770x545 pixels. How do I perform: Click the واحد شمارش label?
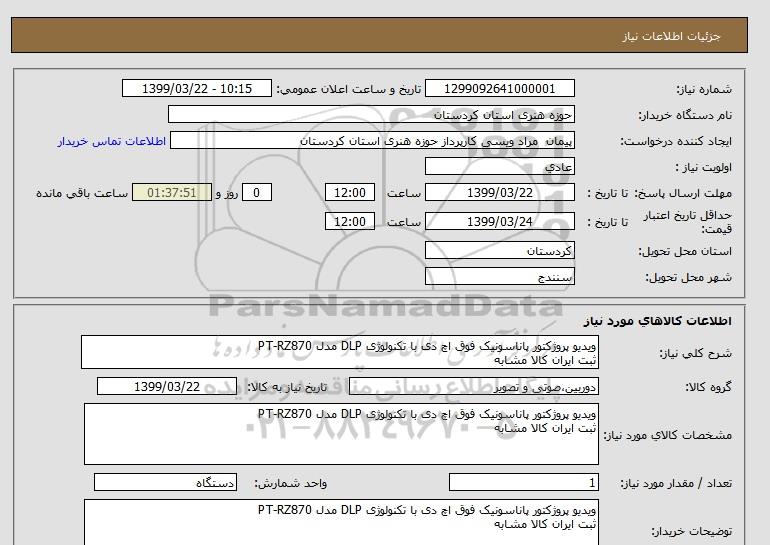[291, 484]
